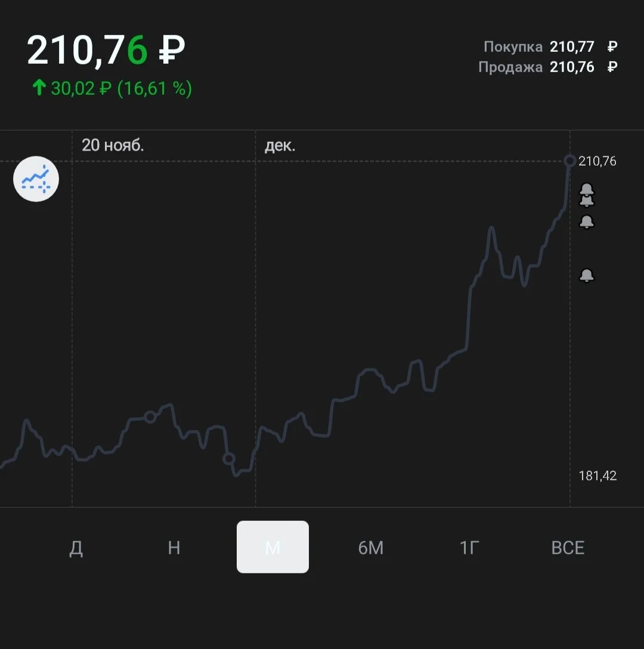644x649 pixels.
Task: Click the дек. date label
Action: 280,145
